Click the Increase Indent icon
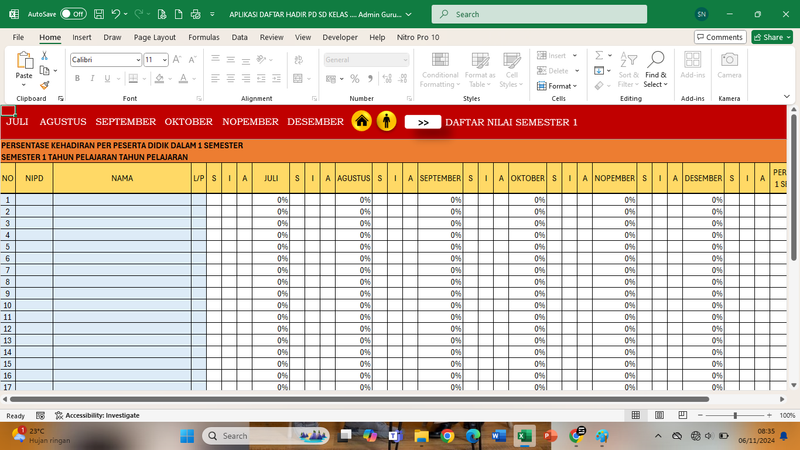This screenshot has width=800, height=450. (277, 79)
